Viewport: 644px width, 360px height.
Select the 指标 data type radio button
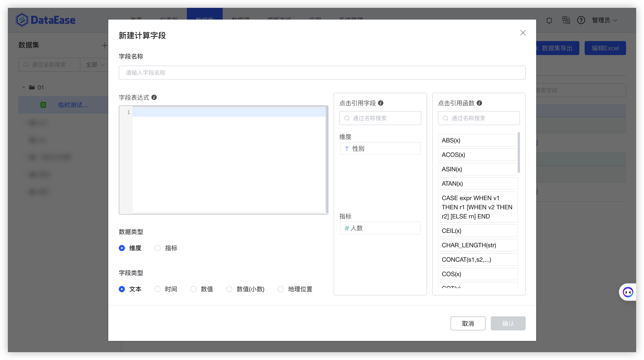click(158, 248)
